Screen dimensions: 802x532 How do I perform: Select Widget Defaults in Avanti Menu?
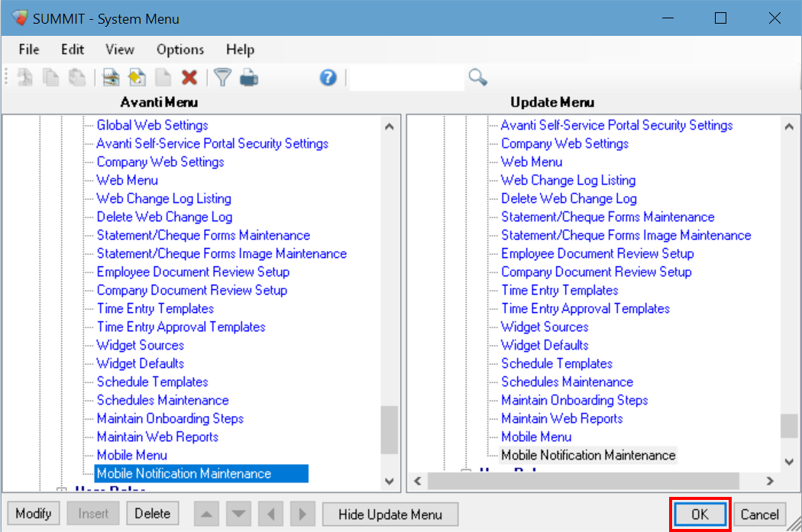click(140, 364)
